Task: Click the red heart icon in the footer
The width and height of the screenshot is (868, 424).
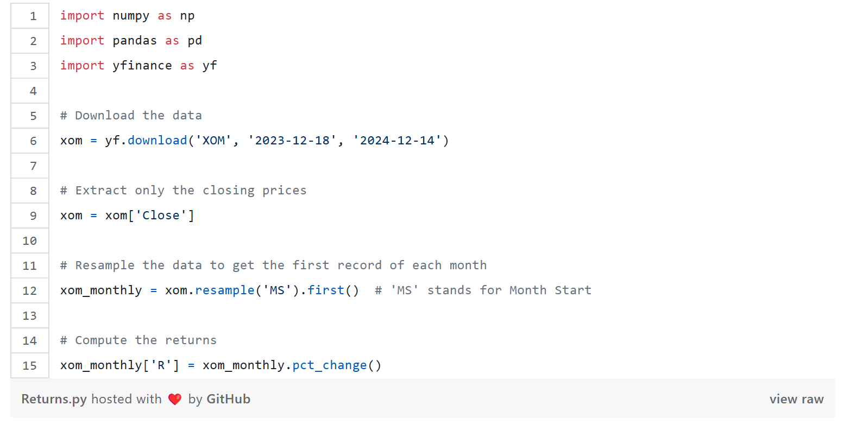Action: [175, 400]
